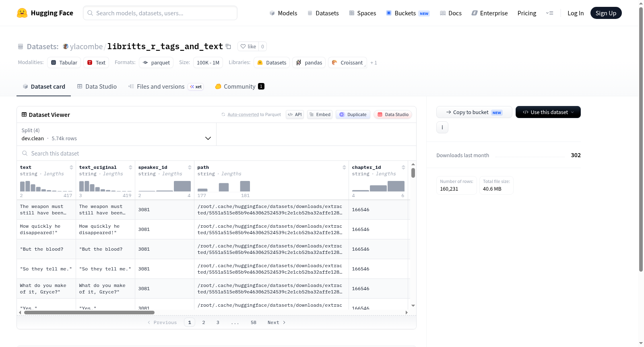
Task: Copy the dataset name with the copy icon
Action: 228,46
